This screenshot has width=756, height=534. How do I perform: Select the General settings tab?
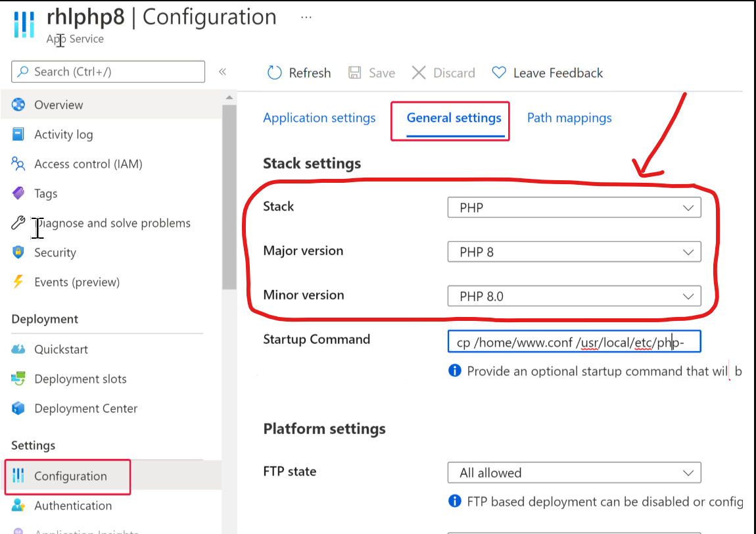pos(454,118)
